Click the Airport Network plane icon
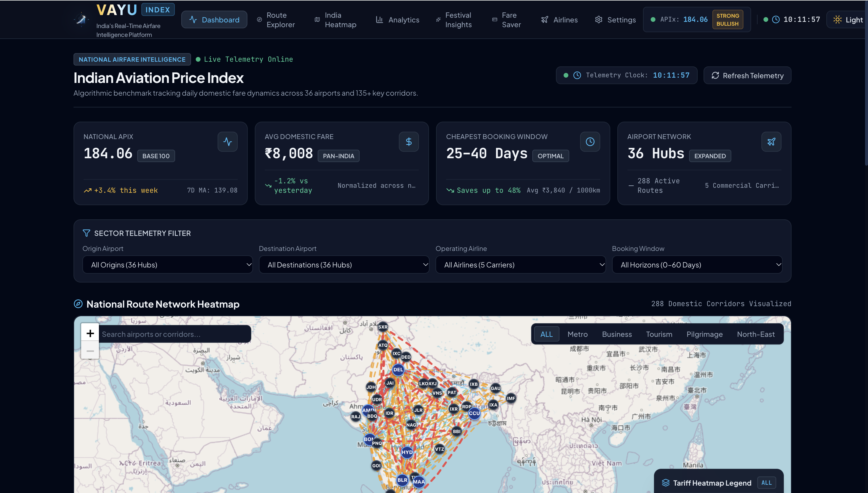Image resolution: width=868 pixels, height=493 pixels. (x=771, y=141)
